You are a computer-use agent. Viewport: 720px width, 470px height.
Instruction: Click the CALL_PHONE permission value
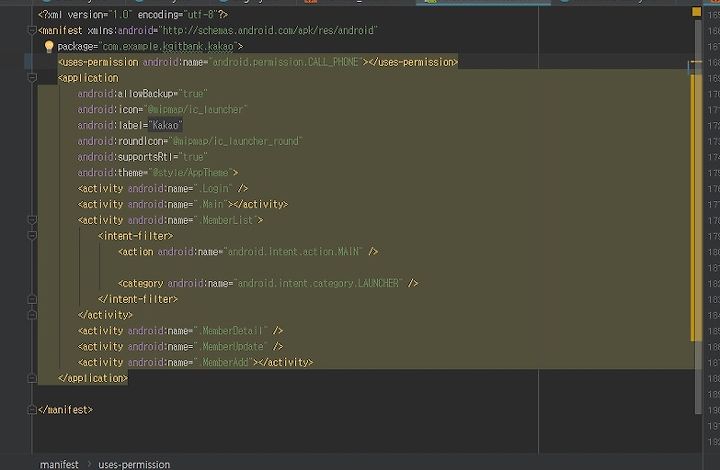click(x=286, y=62)
